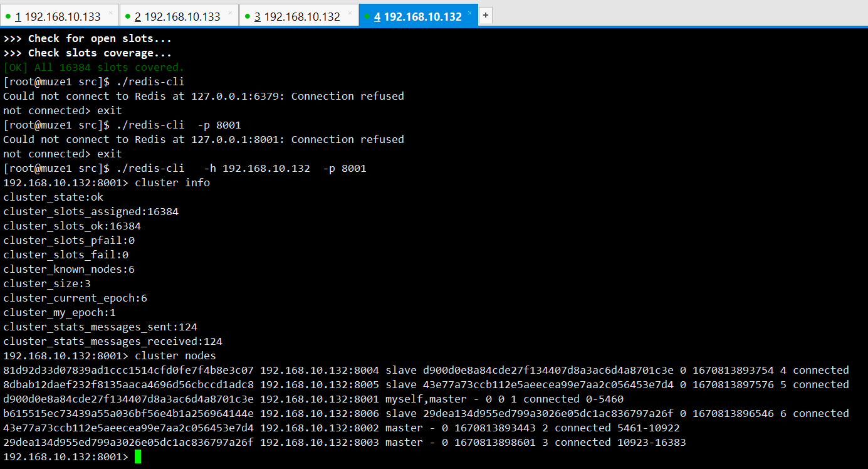868x469 pixels.
Task: Click the node address 192.168.10.132:8002
Action: tap(320, 428)
